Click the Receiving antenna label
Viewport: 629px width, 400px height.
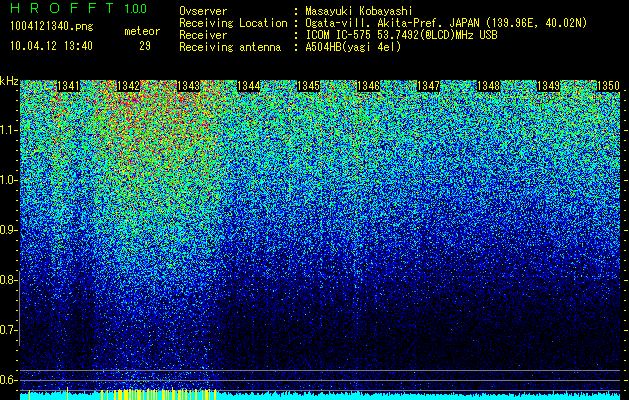tap(230, 47)
